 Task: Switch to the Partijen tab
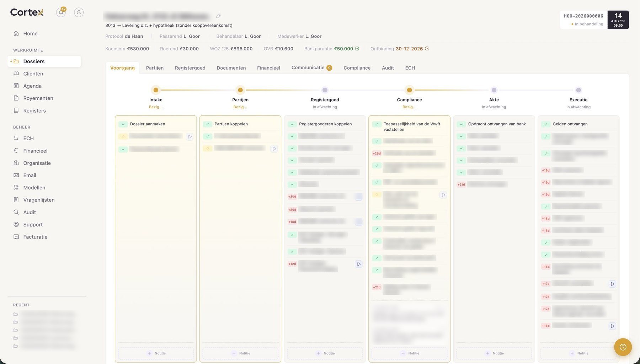coord(155,68)
